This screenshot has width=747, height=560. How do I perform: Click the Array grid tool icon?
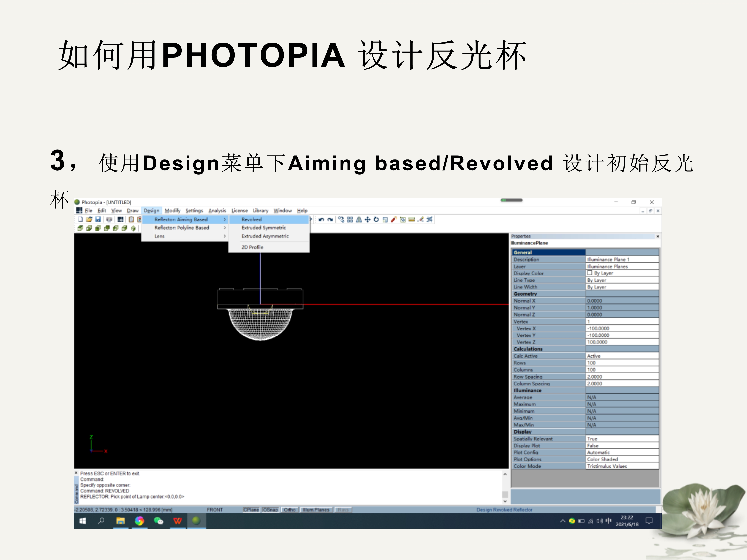pyautogui.click(x=350, y=220)
